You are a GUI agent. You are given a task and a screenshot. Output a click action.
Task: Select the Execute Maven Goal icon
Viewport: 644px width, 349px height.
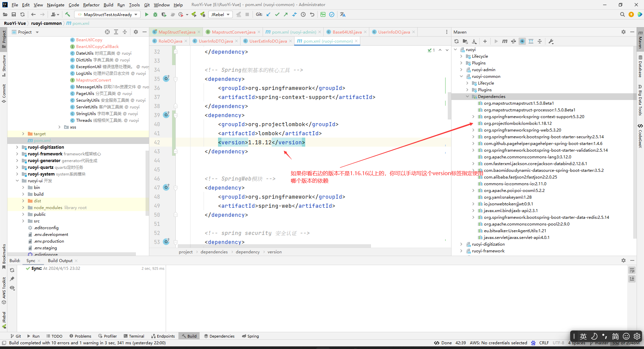[505, 41]
